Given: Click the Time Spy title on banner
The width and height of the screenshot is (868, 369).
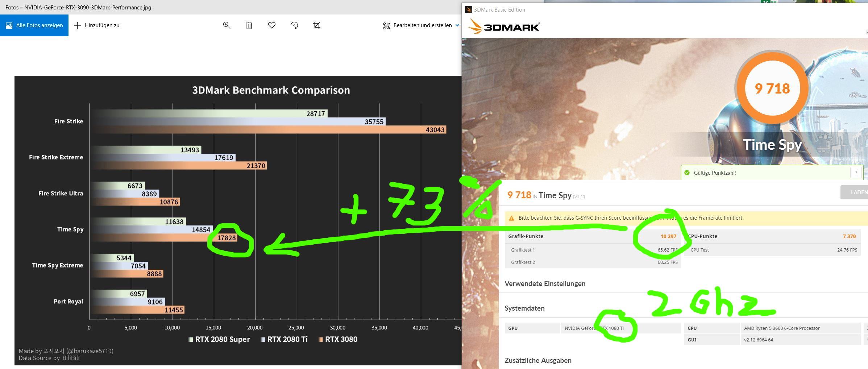Looking at the screenshot, I should (x=772, y=144).
